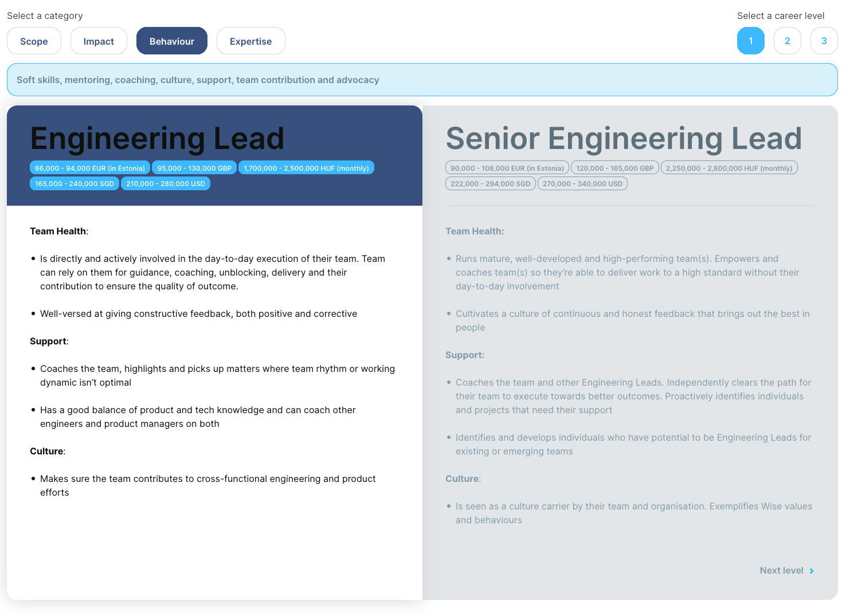Click the 120,000 - 165,000 GBP salary badge
This screenshot has height=616, width=846.
click(614, 168)
